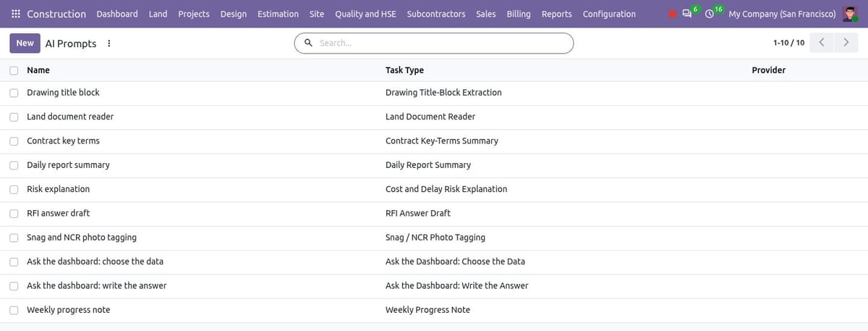Open the Reports menu
The width and height of the screenshot is (868, 331).
[556, 14]
